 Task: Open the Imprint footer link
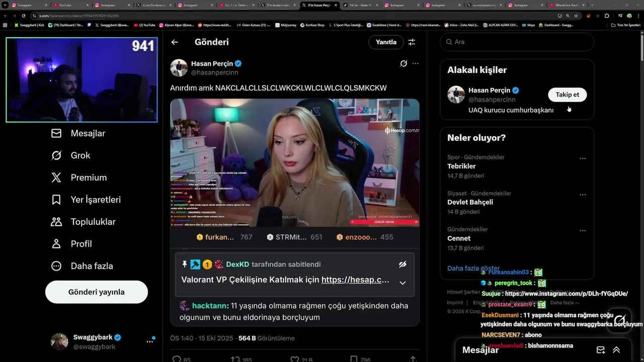(x=455, y=303)
